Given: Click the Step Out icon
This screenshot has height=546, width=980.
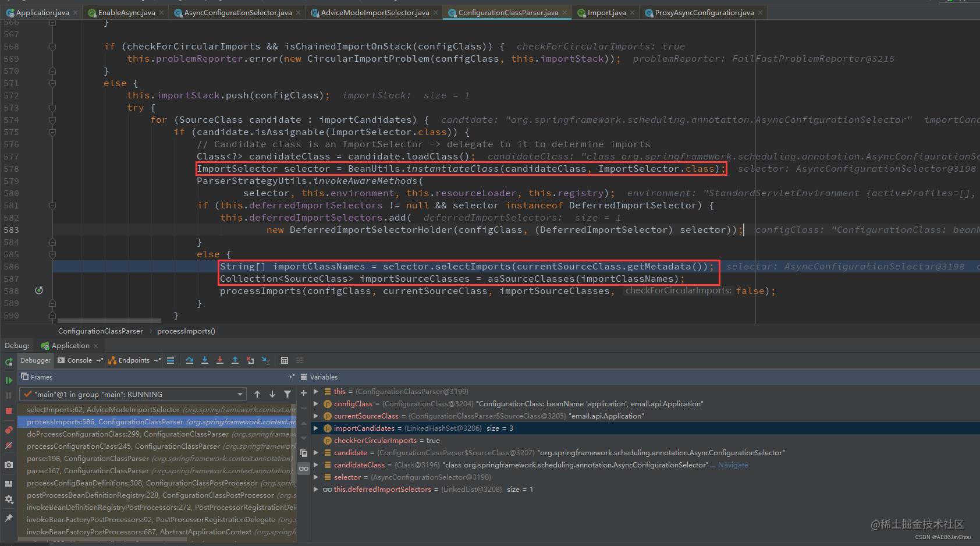Looking at the screenshot, I should coord(235,360).
